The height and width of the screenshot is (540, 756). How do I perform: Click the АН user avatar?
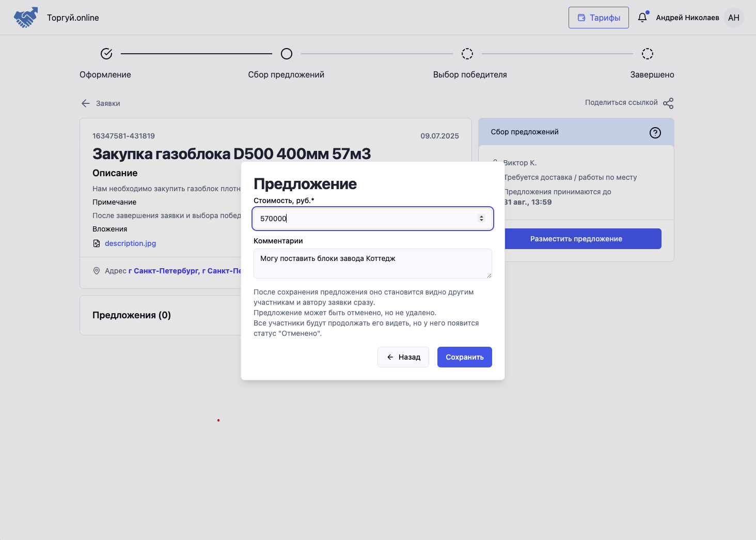pos(733,18)
